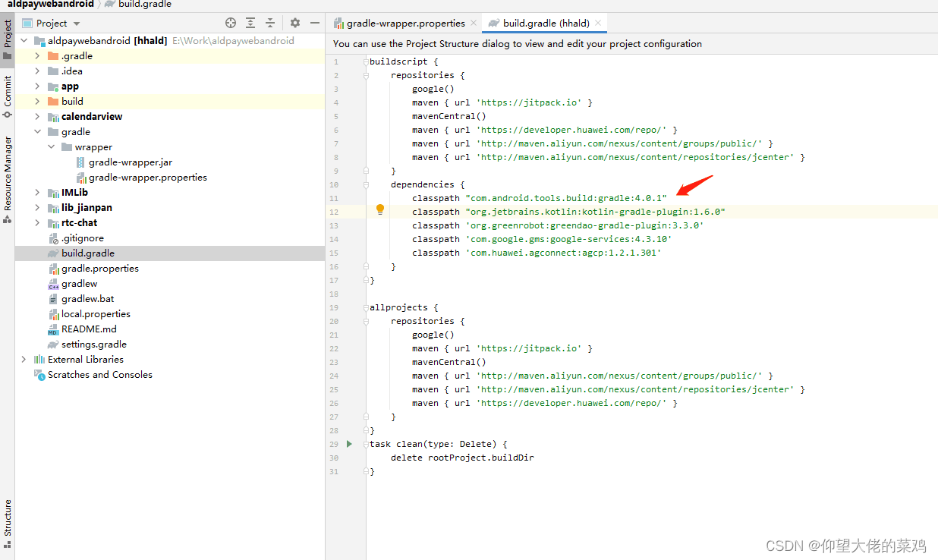Select settings.gradle file
Image resolution: width=938 pixels, height=560 pixels.
(x=94, y=344)
